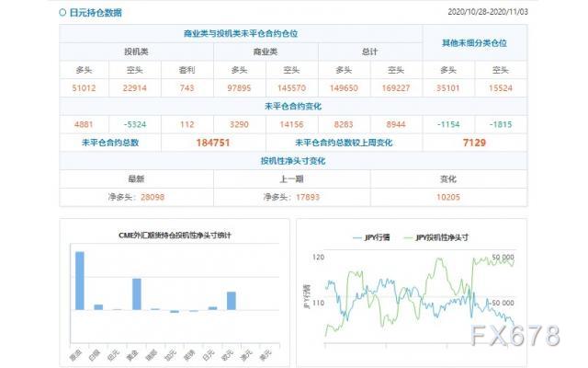
Task: Toggle the JPY投机性净头寸 legend entry
Action: (435, 237)
